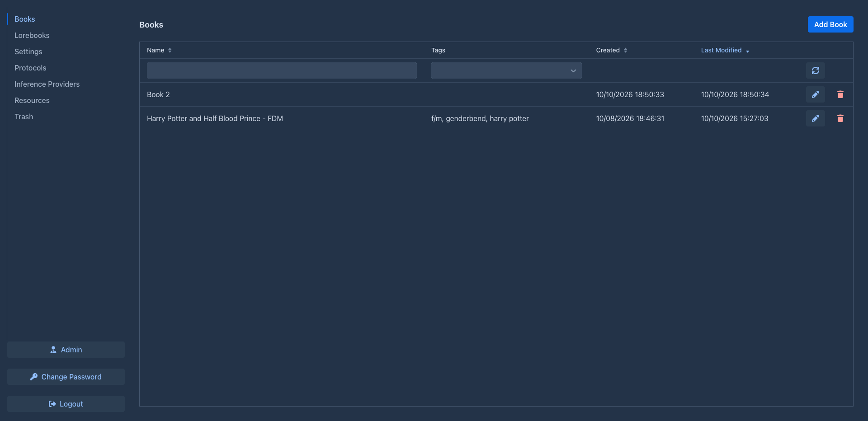868x421 pixels.
Task: Click the refresh icon in filter row
Action: (815, 70)
